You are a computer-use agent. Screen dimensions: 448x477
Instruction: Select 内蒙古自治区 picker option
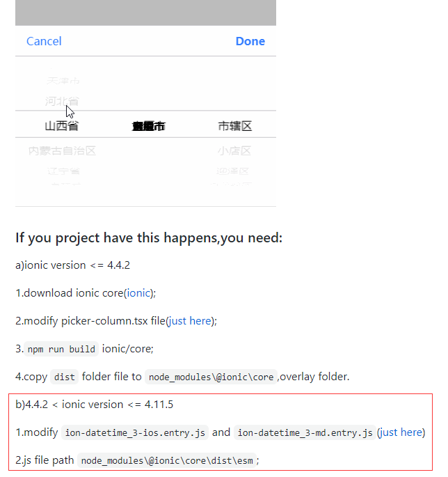click(63, 151)
